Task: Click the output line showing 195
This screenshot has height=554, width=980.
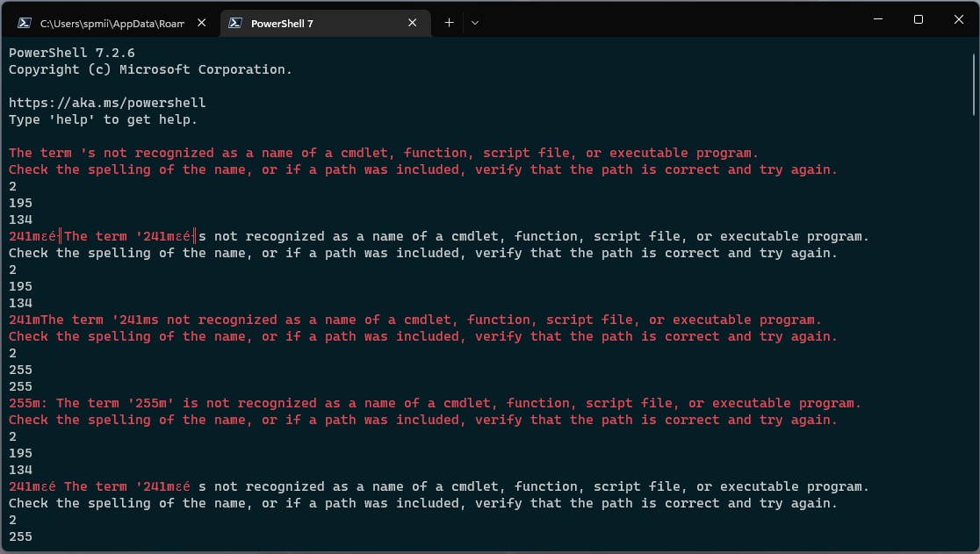Action: point(18,202)
